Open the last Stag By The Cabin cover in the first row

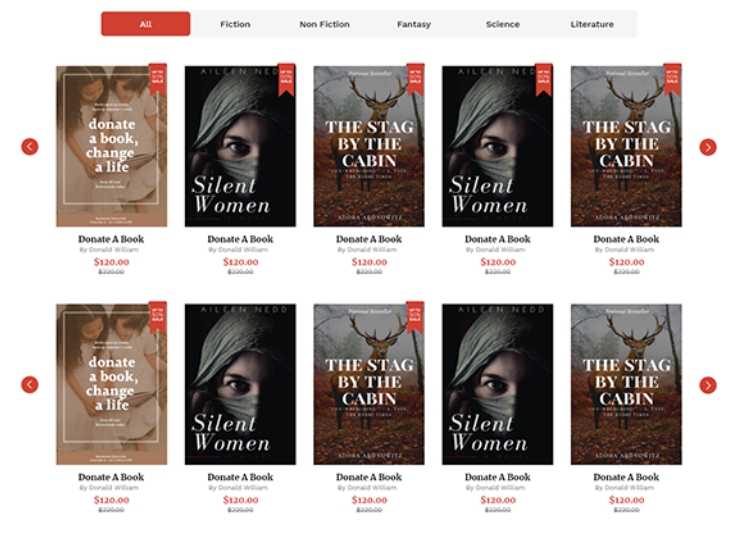[626, 146]
